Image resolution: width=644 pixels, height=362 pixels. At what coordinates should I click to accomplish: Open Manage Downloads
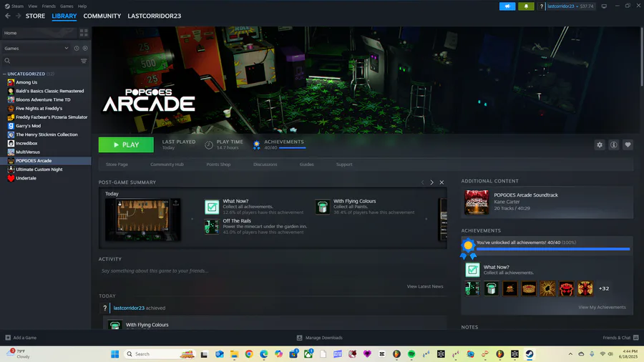tap(320, 338)
